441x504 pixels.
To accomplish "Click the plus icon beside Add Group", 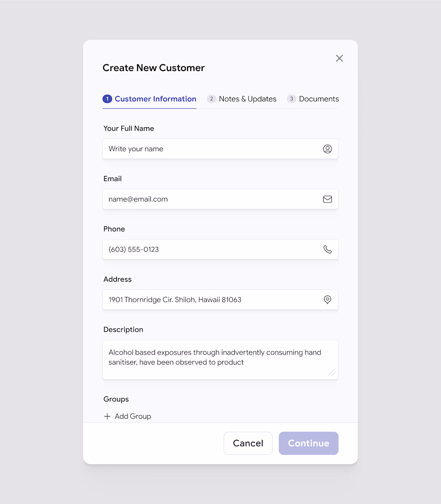I will pyautogui.click(x=107, y=416).
